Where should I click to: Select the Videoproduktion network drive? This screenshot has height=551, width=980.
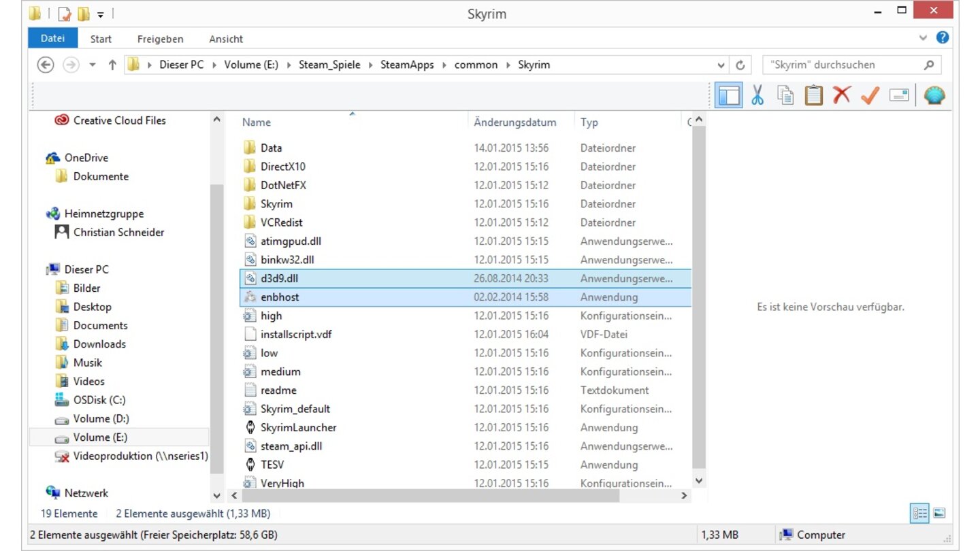tap(131, 456)
